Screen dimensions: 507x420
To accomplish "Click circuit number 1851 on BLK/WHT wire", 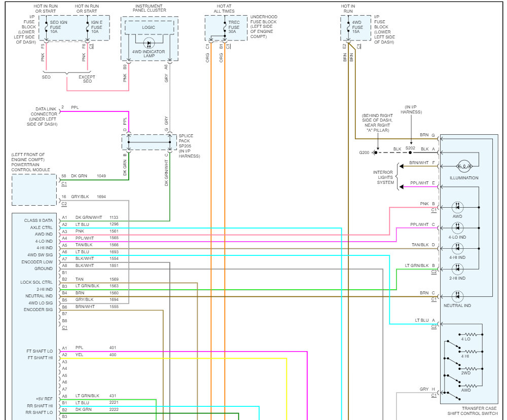I will pyautogui.click(x=114, y=265).
